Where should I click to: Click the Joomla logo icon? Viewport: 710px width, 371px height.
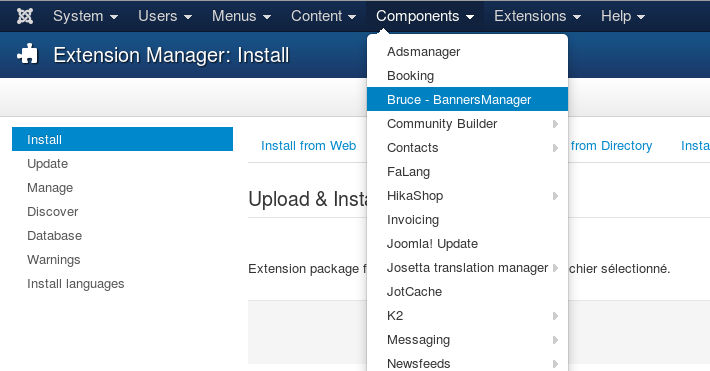[x=25, y=16]
